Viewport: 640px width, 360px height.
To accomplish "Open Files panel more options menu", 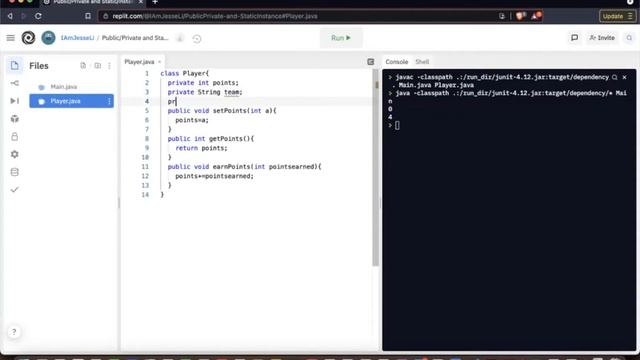I will 109,66.
